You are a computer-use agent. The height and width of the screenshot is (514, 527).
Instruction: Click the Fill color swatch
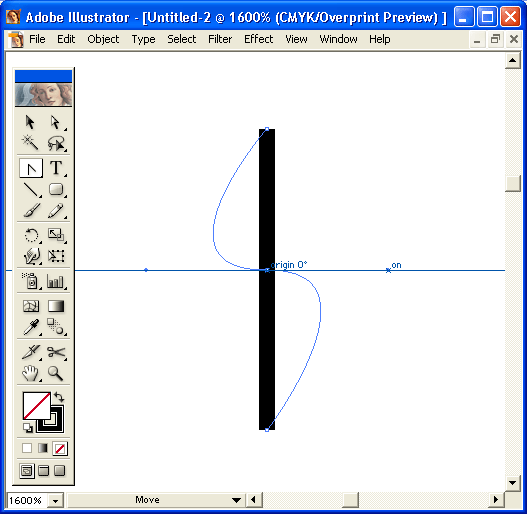37,405
